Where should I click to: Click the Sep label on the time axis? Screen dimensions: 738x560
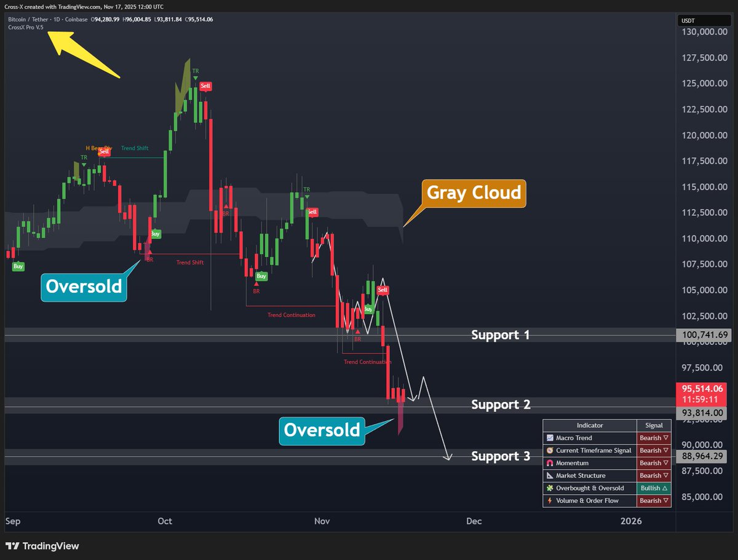(13, 521)
